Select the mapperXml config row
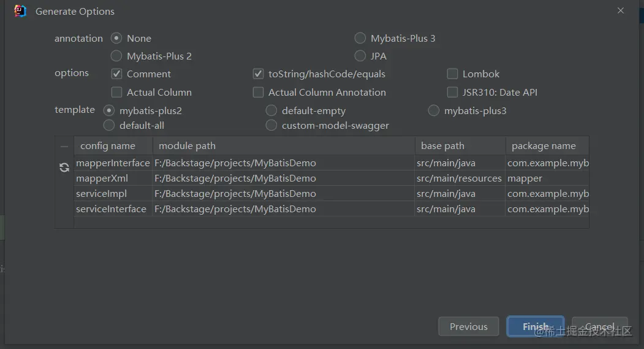This screenshot has height=349, width=644. point(331,178)
